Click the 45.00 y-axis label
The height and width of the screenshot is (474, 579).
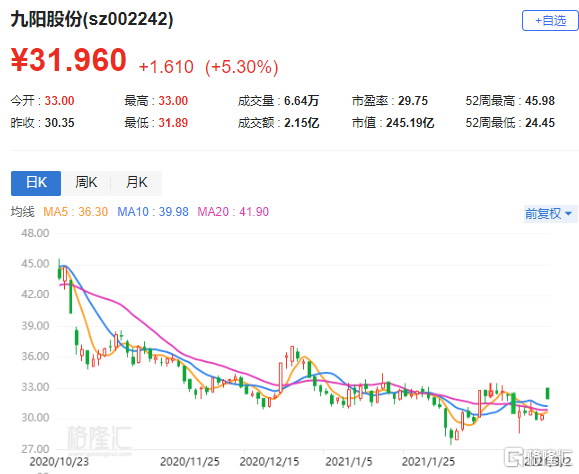pos(35,264)
